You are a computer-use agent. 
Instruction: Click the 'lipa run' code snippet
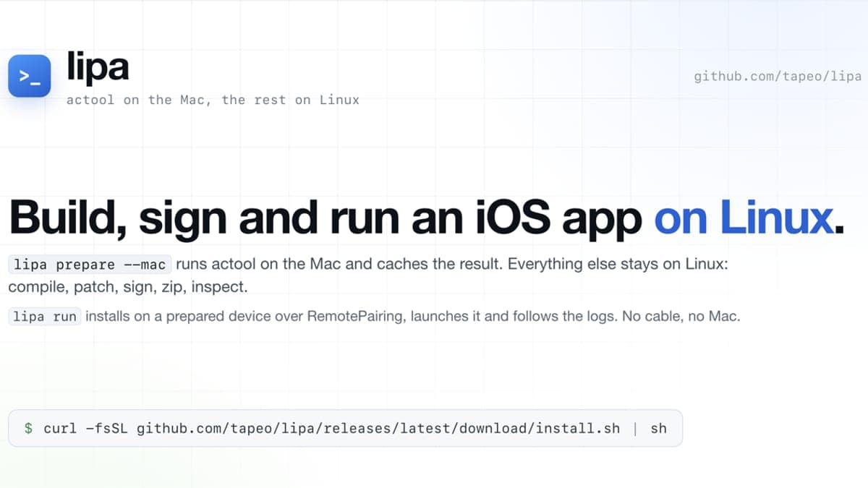point(45,317)
